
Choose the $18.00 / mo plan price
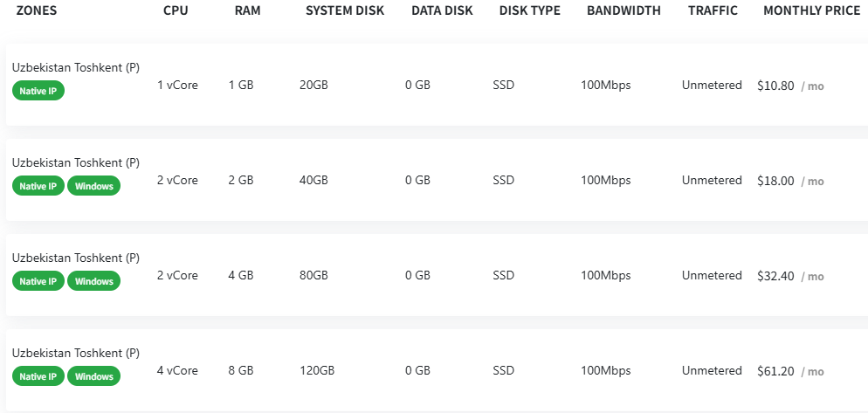(x=790, y=181)
